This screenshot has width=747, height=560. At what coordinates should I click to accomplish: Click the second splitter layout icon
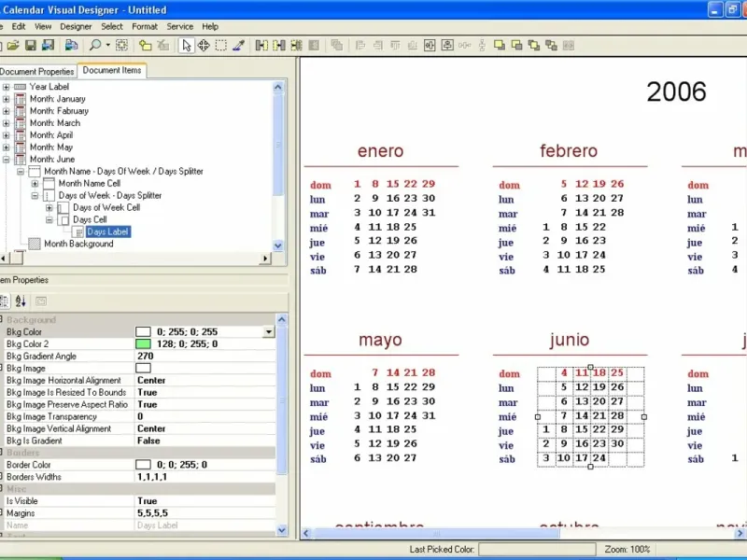(279, 45)
